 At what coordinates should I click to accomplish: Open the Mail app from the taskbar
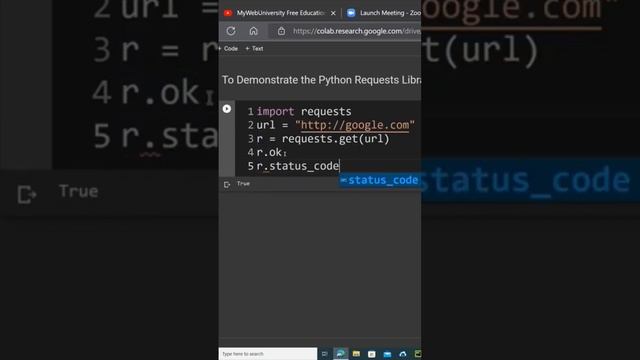tap(387, 354)
